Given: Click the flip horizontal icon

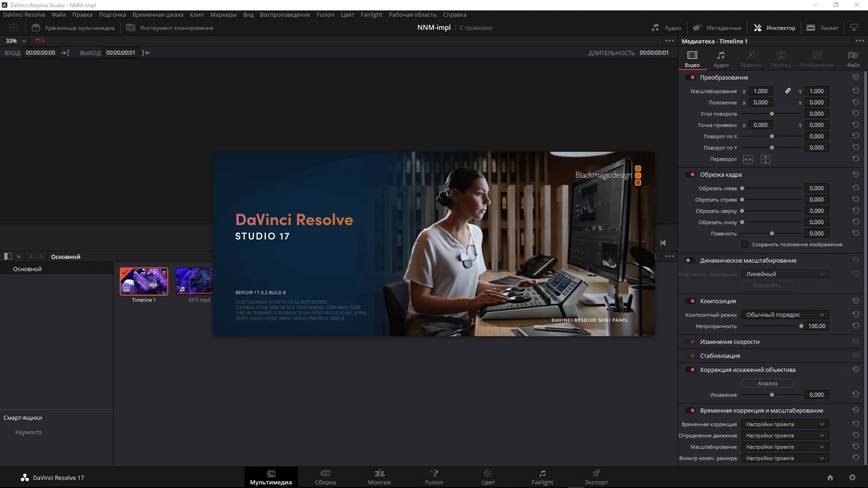Looking at the screenshot, I should (748, 159).
